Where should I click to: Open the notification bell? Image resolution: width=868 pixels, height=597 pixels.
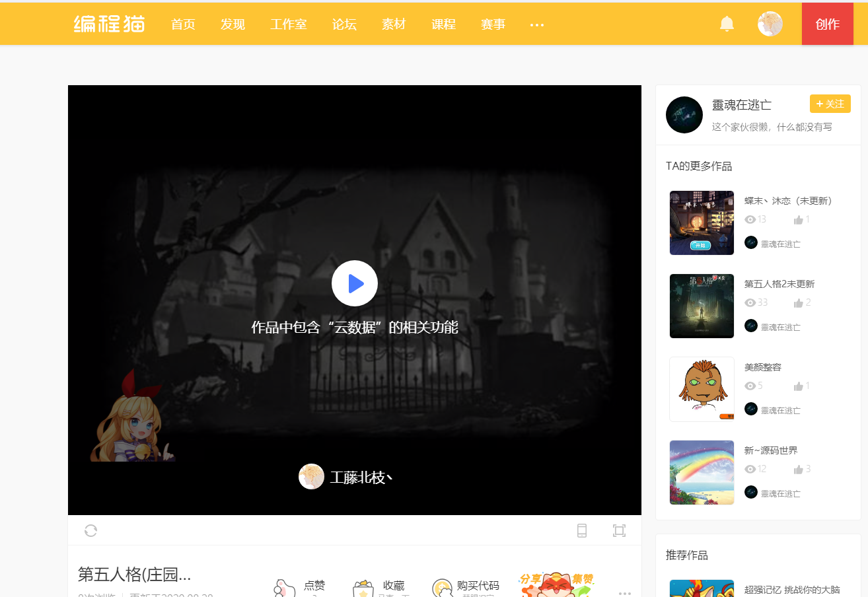click(727, 24)
